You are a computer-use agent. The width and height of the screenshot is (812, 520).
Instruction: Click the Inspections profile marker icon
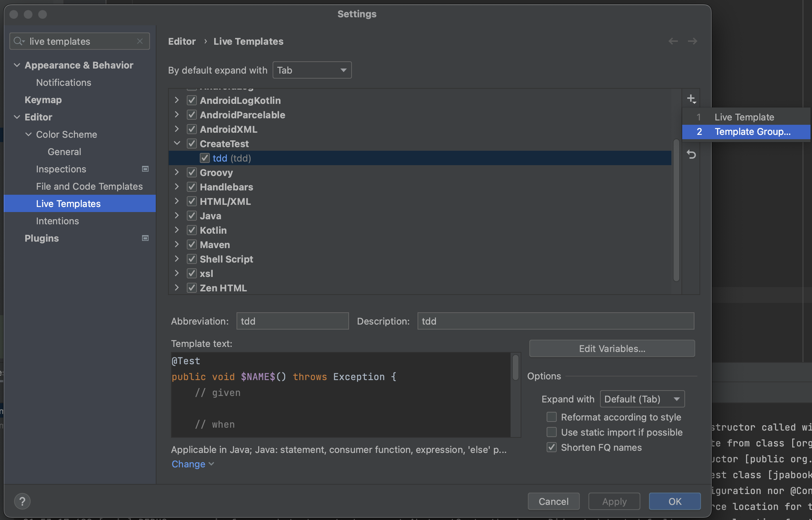(x=145, y=169)
